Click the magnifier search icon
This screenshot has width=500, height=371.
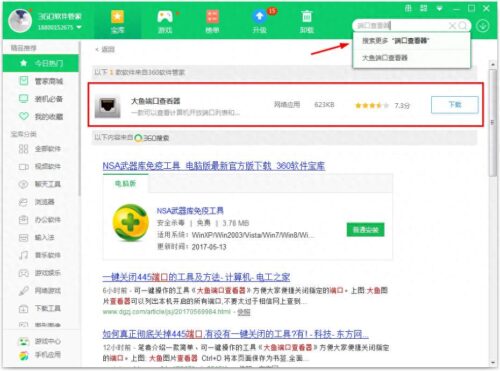coord(462,25)
